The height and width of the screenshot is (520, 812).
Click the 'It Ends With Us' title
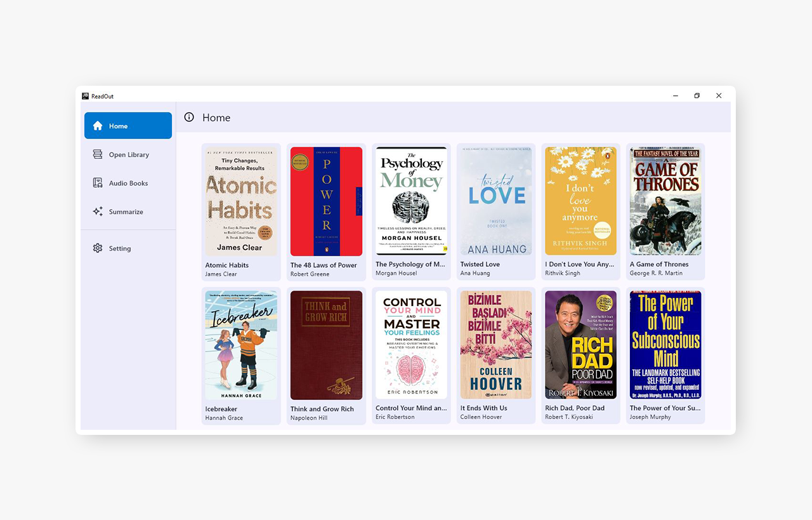pyautogui.click(x=483, y=408)
